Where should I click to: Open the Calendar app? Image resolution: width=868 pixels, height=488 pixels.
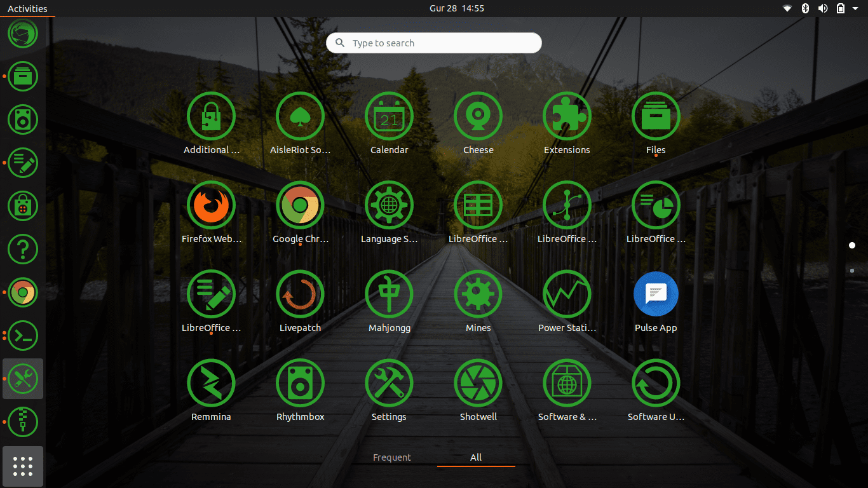[x=389, y=116]
